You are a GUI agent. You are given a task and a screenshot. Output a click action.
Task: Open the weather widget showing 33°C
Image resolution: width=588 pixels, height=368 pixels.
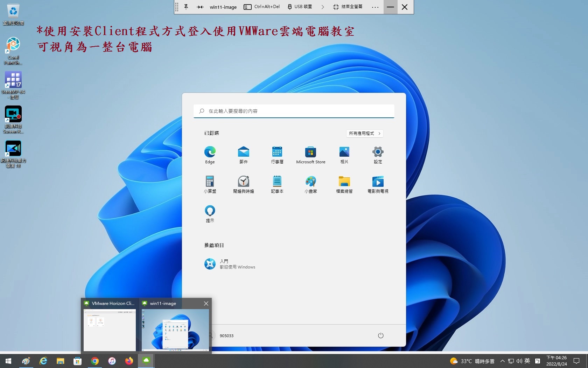472,361
